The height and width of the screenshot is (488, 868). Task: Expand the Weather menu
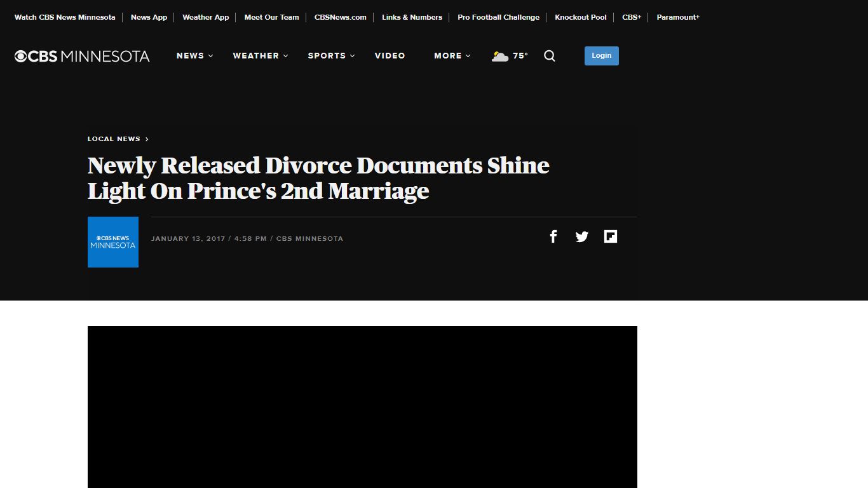point(261,56)
